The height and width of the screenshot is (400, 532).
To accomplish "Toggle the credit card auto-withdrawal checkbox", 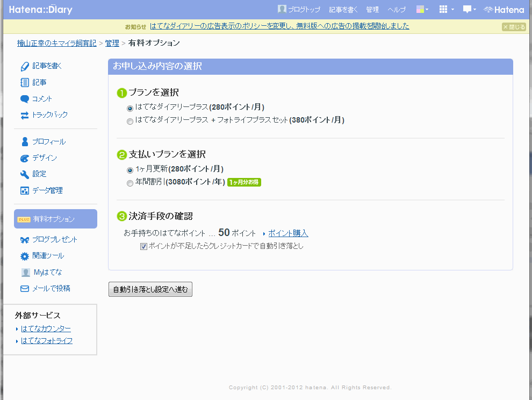I will tap(143, 247).
